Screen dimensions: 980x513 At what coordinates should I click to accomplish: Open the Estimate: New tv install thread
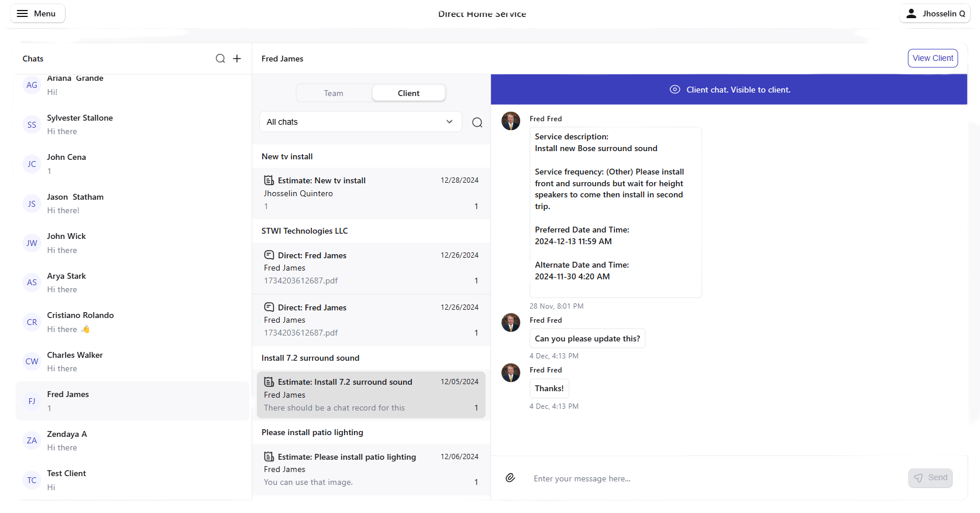click(371, 193)
